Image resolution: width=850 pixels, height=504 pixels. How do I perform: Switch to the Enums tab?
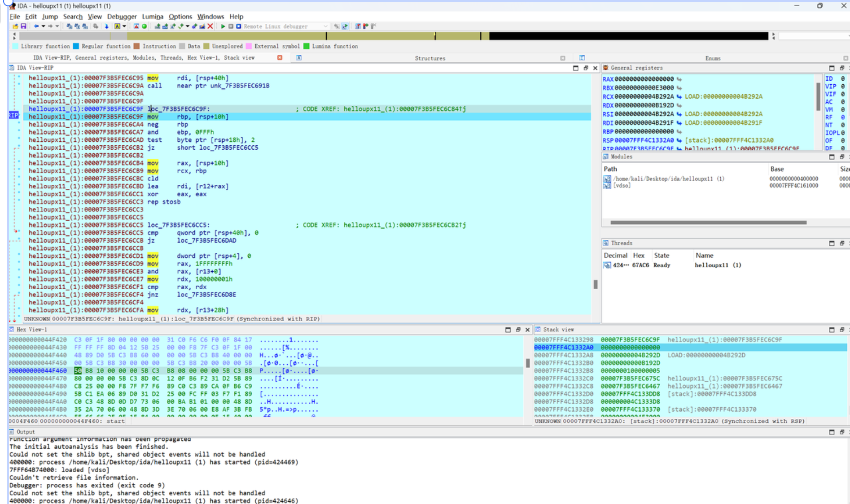coord(713,58)
